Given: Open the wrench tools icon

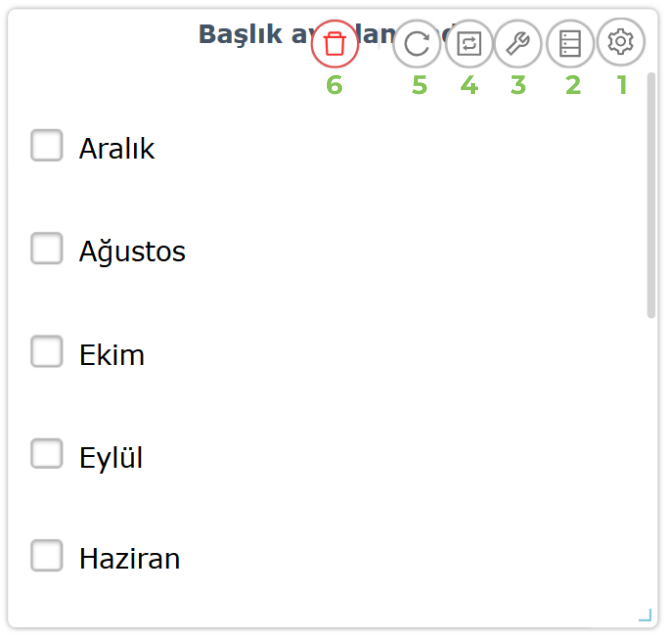Looking at the screenshot, I should point(518,44).
